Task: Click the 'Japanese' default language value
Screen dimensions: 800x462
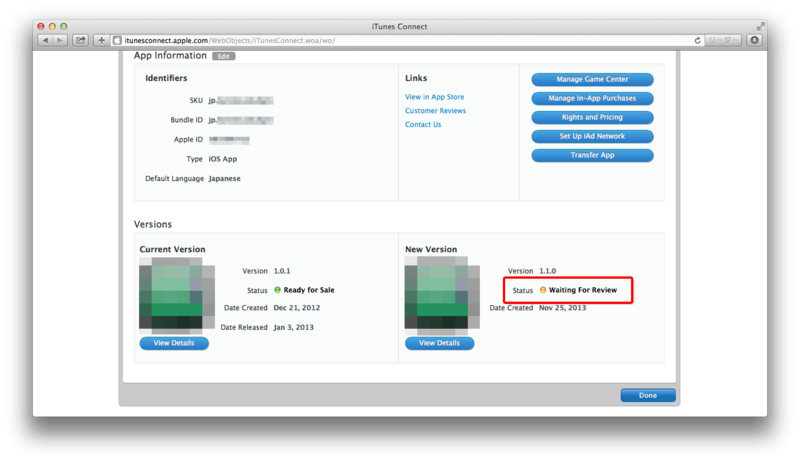Action: (x=224, y=178)
